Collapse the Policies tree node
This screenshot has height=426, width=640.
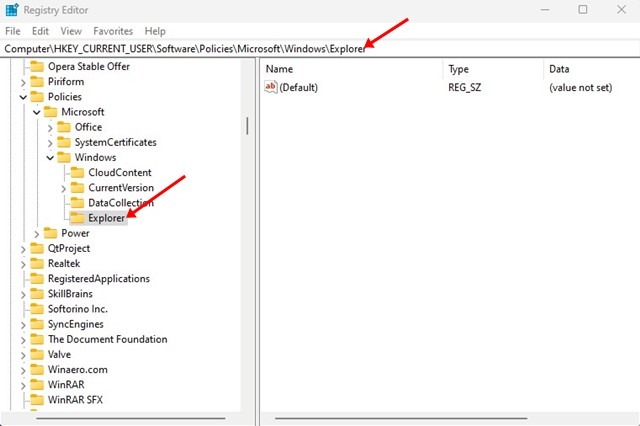(x=22, y=97)
